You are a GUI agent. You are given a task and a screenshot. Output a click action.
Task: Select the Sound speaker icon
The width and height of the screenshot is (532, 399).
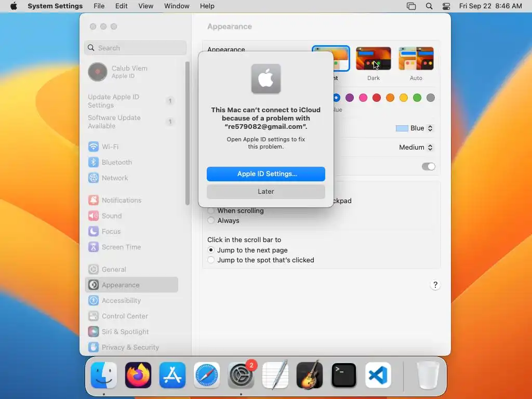(94, 216)
